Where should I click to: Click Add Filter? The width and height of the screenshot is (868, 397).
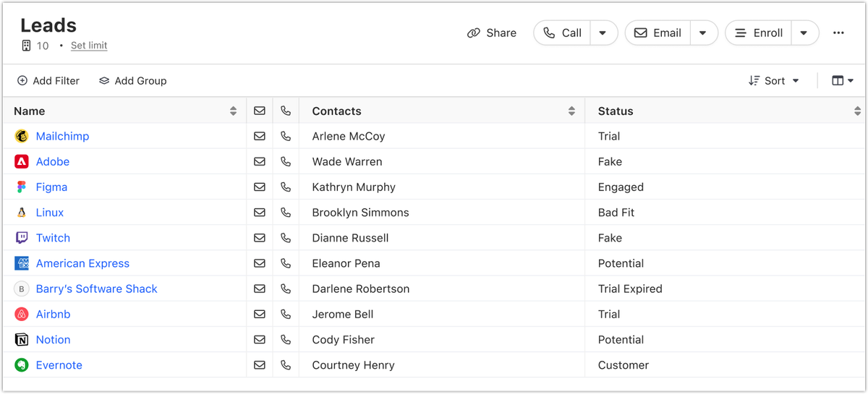[x=48, y=81]
